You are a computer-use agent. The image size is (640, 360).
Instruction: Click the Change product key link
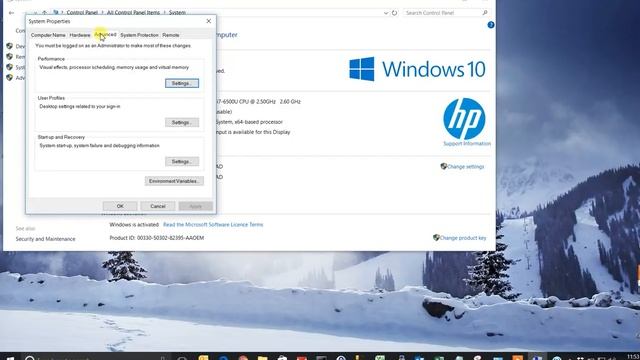(463, 238)
